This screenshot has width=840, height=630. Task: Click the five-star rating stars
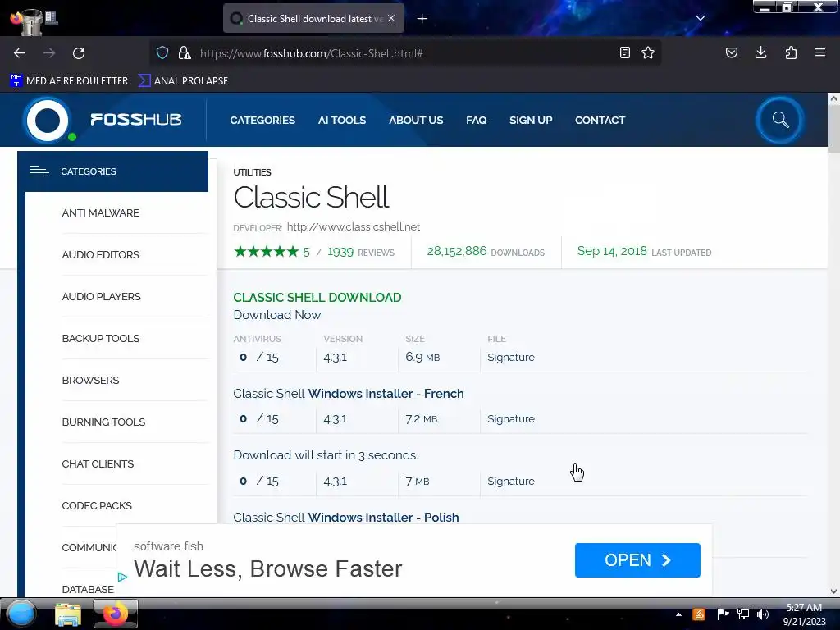pos(267,251)
